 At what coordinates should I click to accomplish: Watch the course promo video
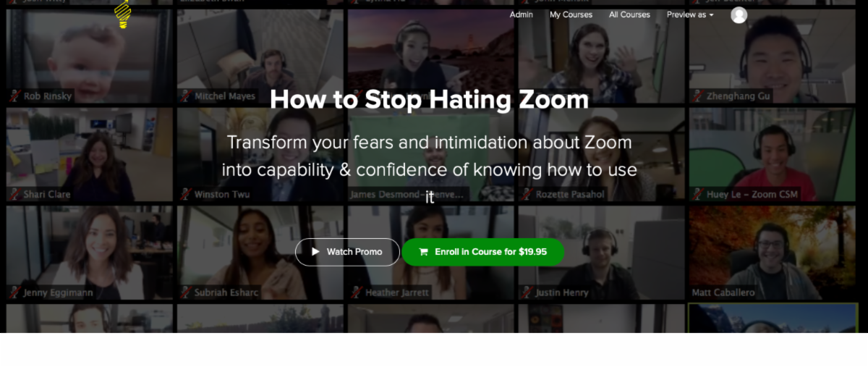coord(347,252)
